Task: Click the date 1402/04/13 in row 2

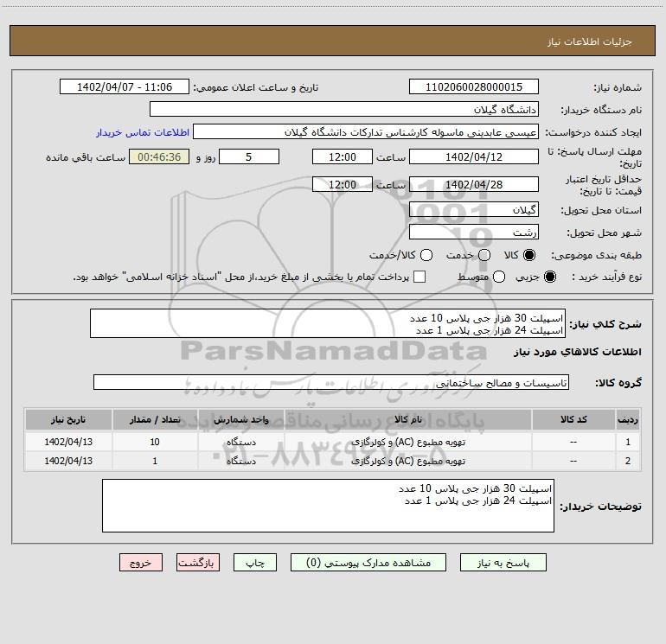Action: tap(68, 461)
